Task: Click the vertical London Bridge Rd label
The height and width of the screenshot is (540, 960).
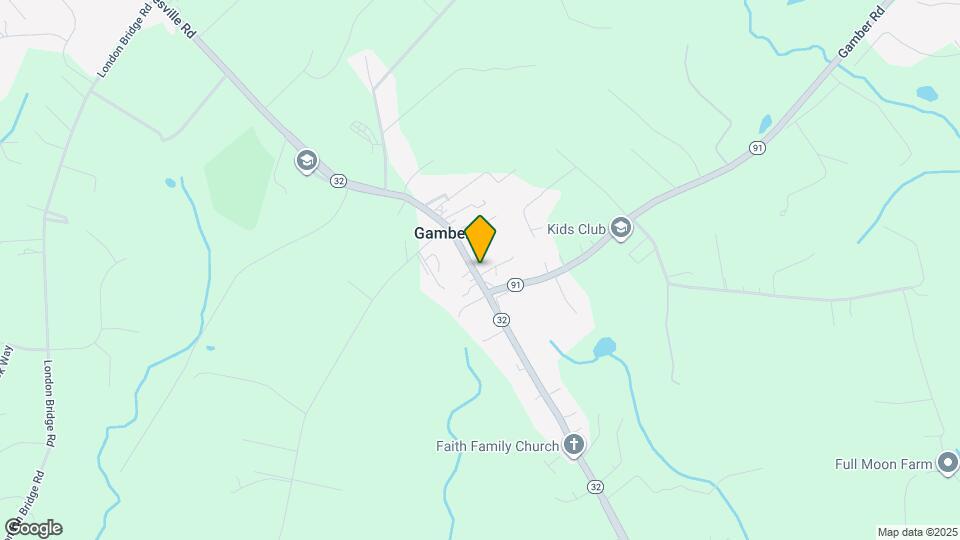Action: pos(50,403)
